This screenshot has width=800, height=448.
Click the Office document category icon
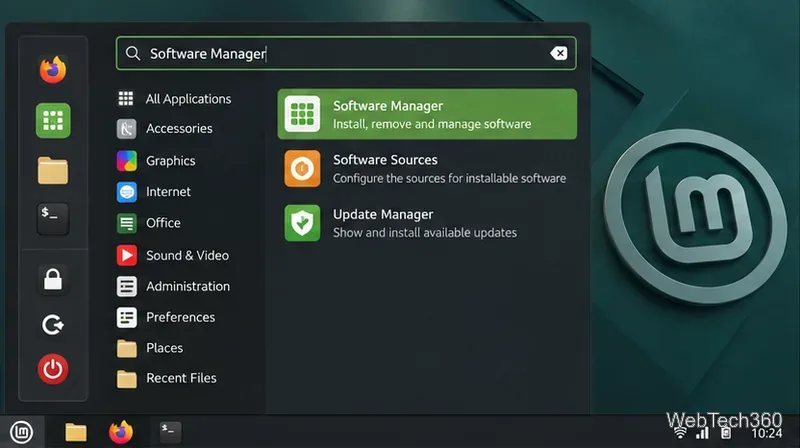[x=127, y=223]
